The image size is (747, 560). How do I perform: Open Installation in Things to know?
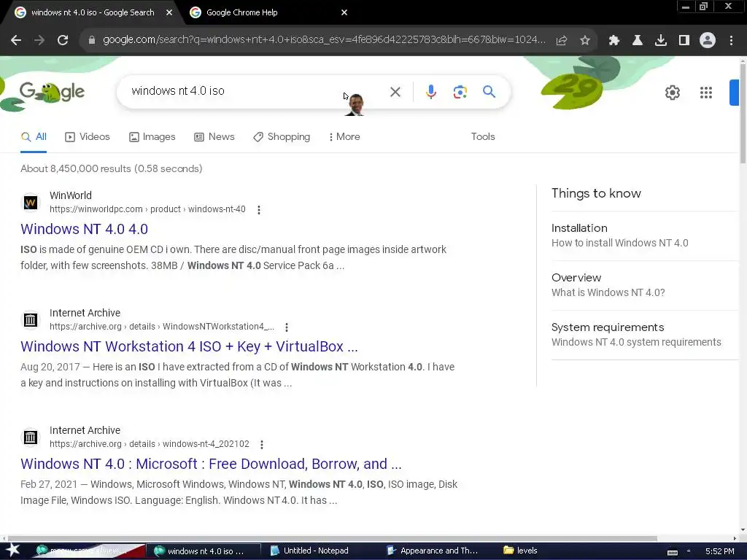[x=644, y=236]
